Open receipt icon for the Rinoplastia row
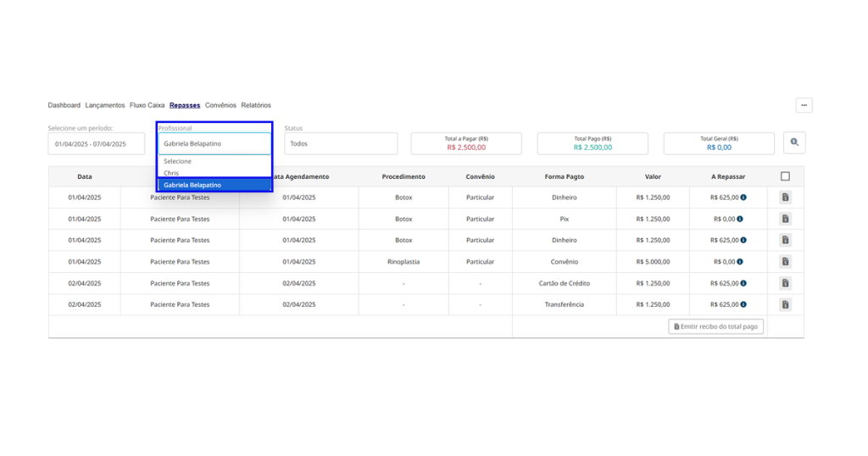868x456 pixels. [785, 261]
